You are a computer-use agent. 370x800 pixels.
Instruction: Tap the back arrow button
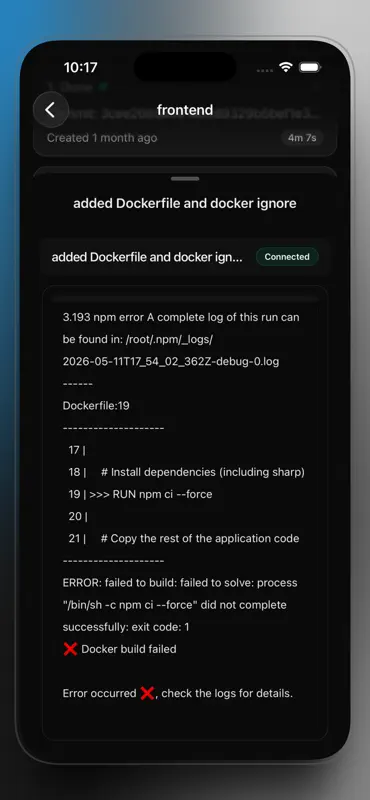(x=51, y=110)
